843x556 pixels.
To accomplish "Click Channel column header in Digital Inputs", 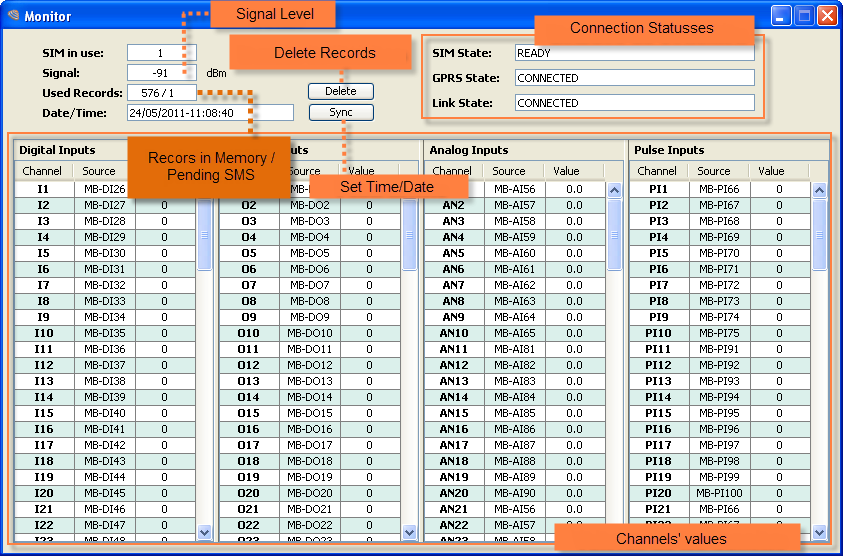I will click(x=42, y=171).
